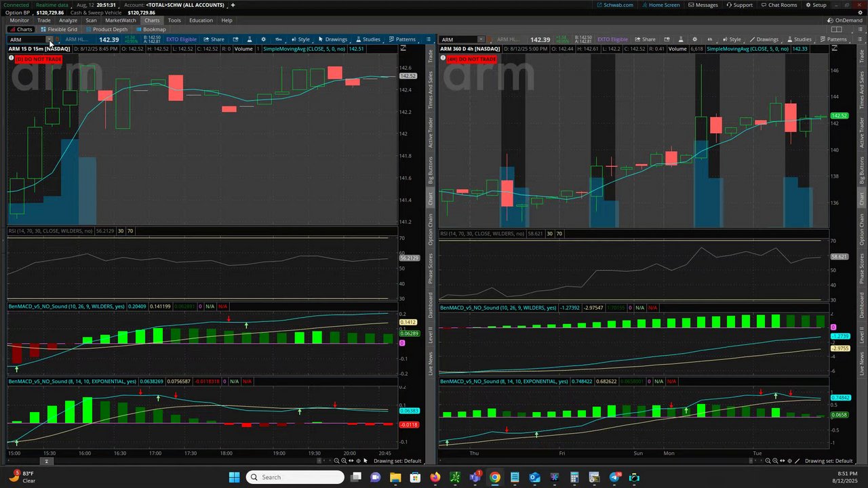Select trendline drawing tool below right chart
Image resolution: width=868 pixels, height=488 pixels.
[797, 461]
